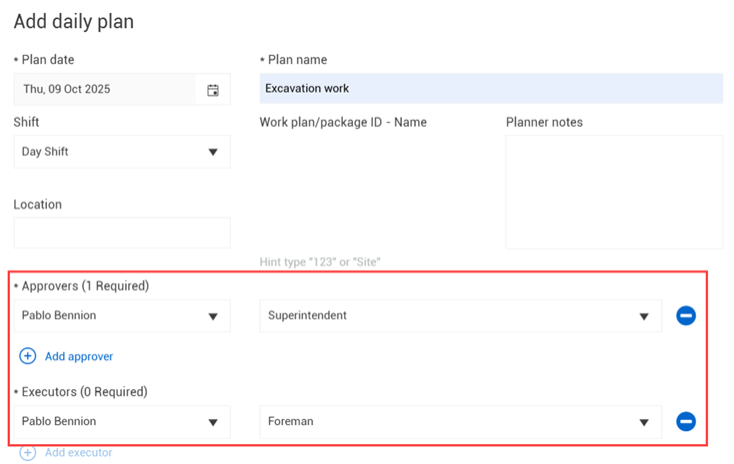The image size is (734, 464).
Task: Click the Add executor link text
Action: pos(79,453)
